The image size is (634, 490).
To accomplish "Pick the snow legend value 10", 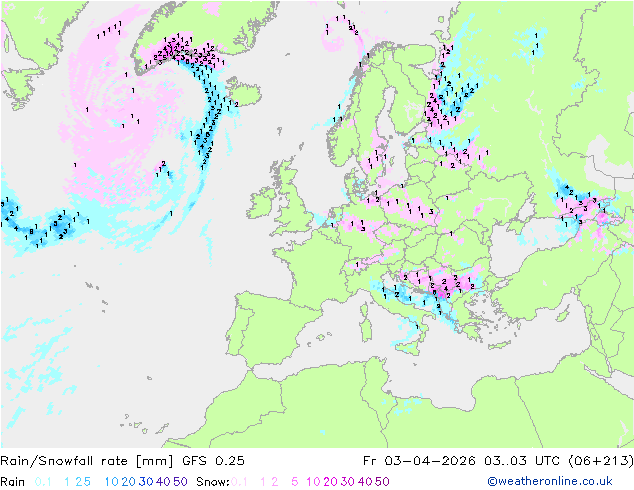I will [x=313, y=482].
